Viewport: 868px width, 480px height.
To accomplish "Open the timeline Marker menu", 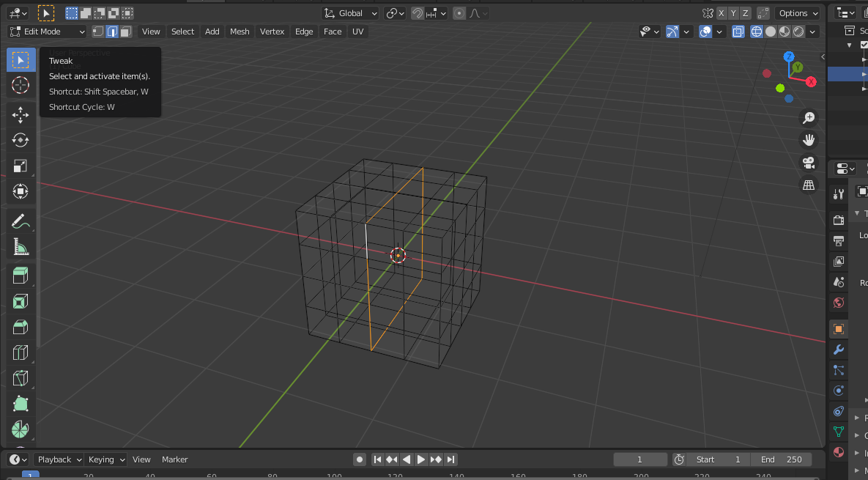I will tap(174, 459).
